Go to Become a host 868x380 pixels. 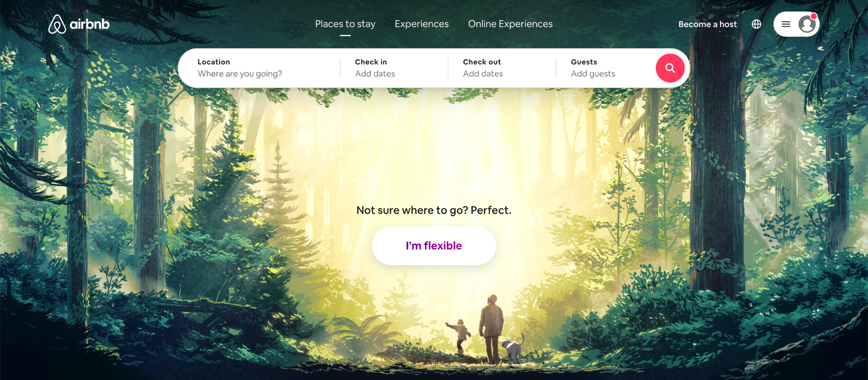[707, 24]
